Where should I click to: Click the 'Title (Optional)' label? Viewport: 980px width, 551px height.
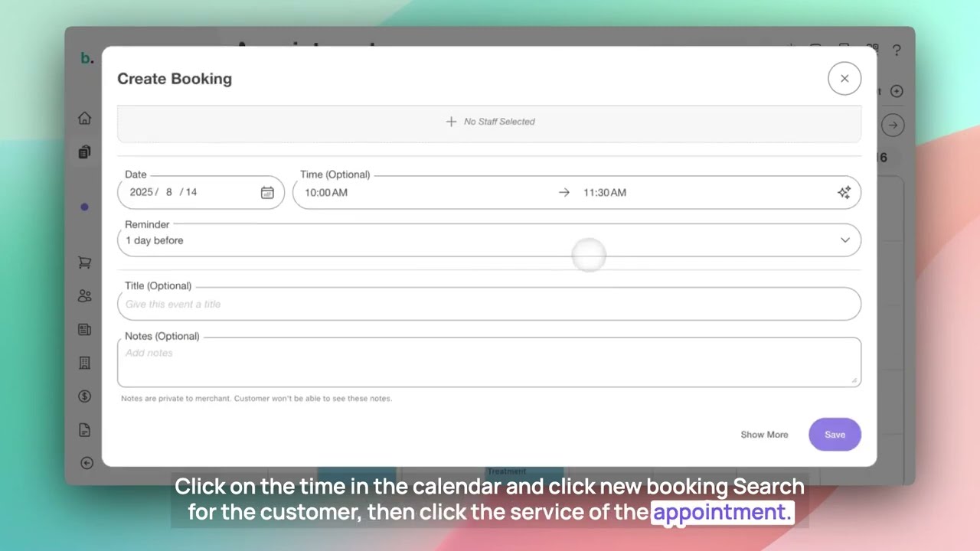point(158,285)
